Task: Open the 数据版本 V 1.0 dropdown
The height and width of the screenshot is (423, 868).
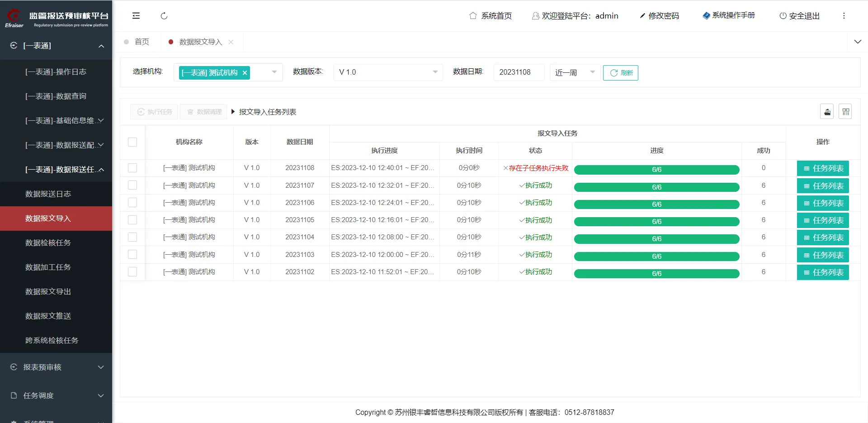Action: point(388,72)
